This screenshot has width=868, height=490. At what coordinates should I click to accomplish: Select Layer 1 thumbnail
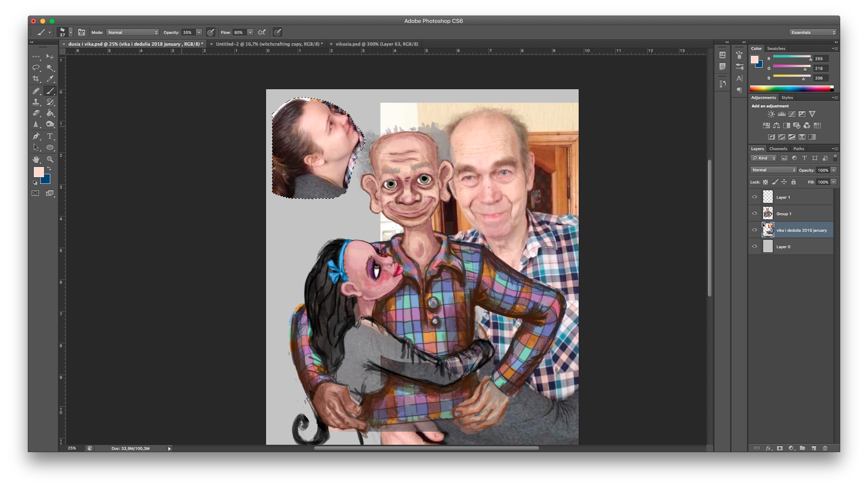coord(768,197)
